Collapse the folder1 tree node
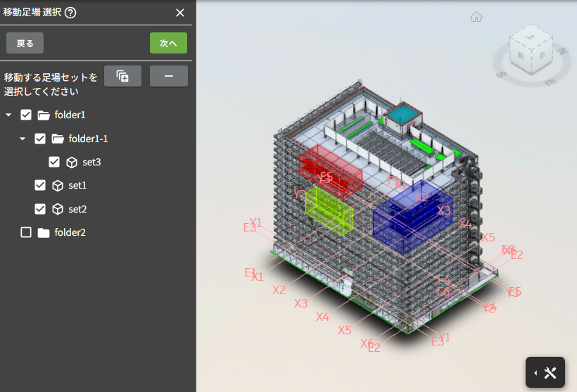Viewport: 577px width, 392px height. 8,115
